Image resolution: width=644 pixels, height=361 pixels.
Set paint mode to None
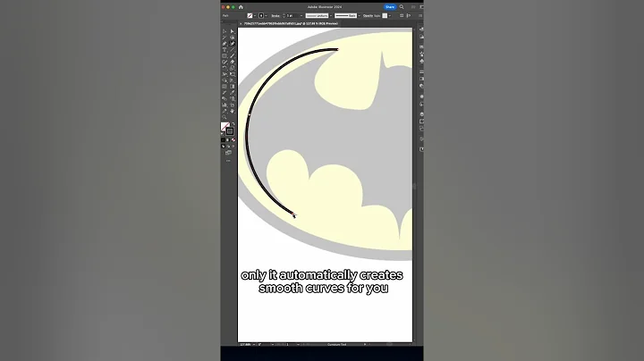233,140
